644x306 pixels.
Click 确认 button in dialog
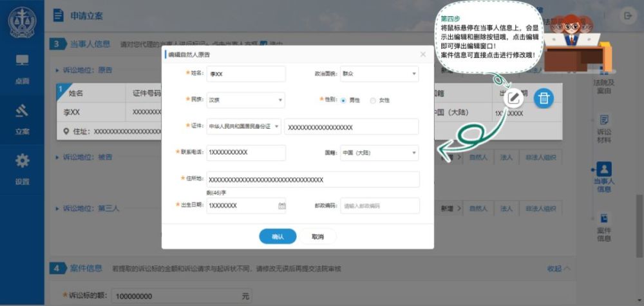pos(278,236)
